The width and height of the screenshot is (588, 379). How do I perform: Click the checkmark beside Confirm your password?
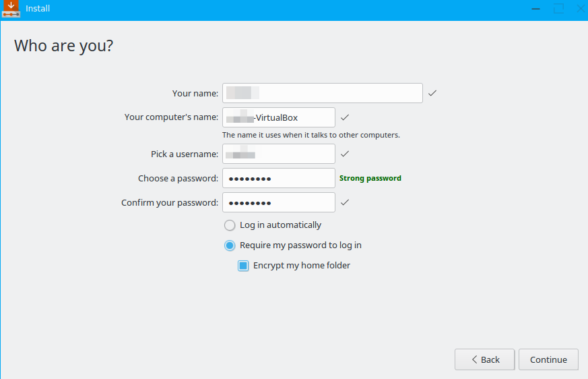click(x=345, y=202)
